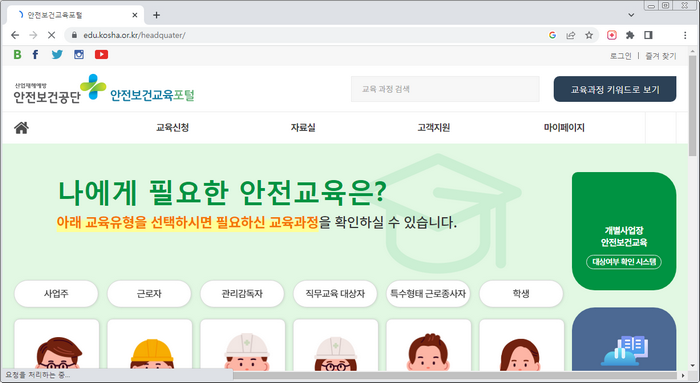Select the 관리감독자 education type
Image resolution: width=700 pixels, height=383 pixels.
(x=242, y=294)
